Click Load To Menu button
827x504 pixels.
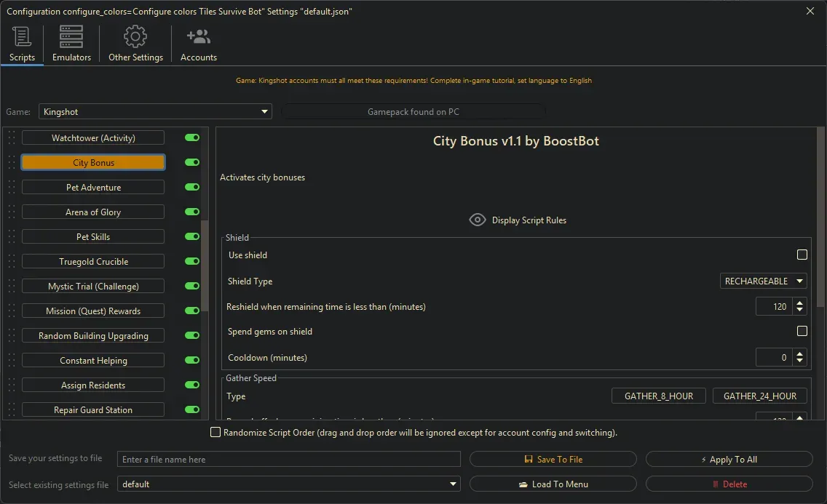[x=553, y=484]
